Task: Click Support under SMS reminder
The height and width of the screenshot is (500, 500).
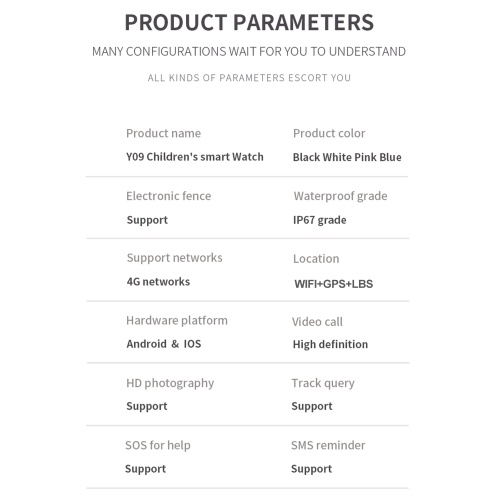Action: tap(311, 469)
